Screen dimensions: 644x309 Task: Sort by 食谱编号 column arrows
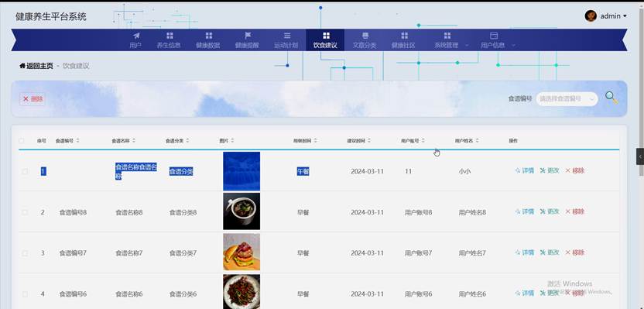click(78, 140)
